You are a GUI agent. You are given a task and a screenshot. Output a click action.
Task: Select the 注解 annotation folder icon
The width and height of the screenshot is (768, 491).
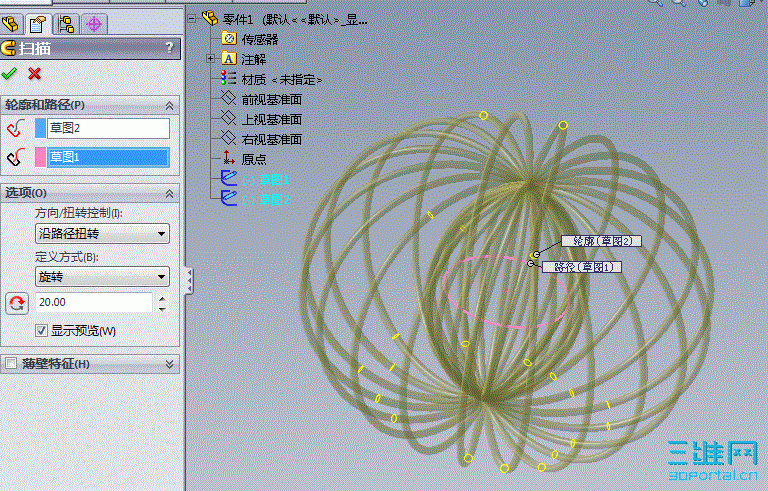(x=229, y=58)
